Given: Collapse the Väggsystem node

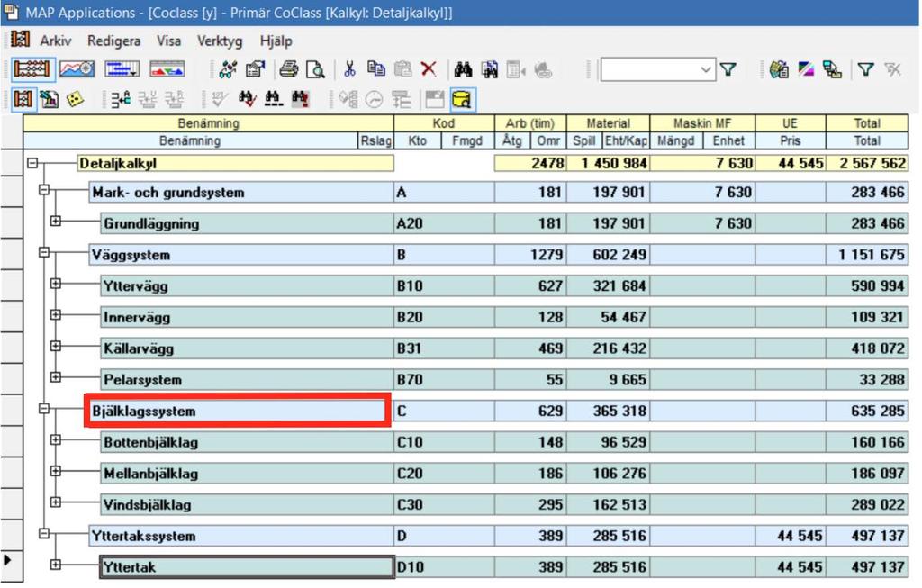Looking at the screenshot, I should coord(44,252).
